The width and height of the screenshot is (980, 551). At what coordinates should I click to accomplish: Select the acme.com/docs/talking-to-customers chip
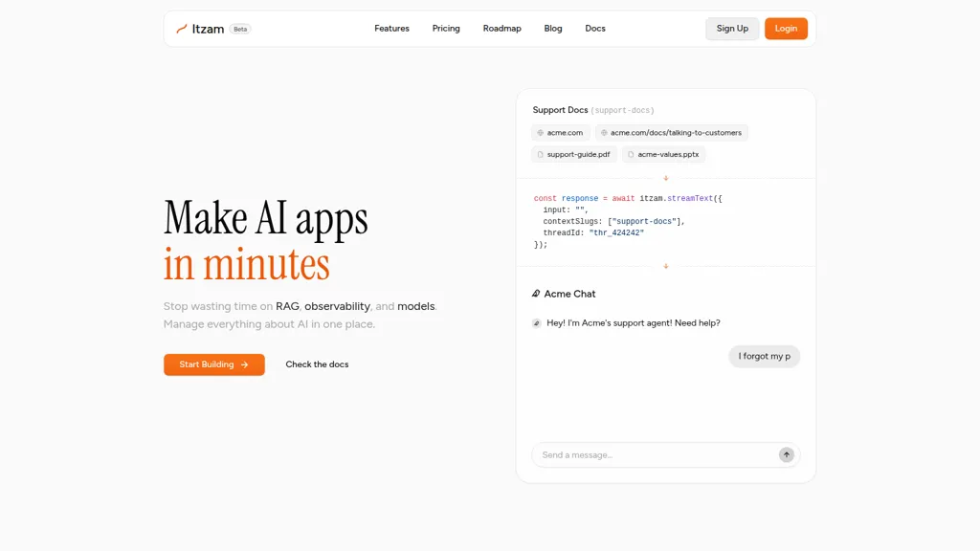click(671, 132)
